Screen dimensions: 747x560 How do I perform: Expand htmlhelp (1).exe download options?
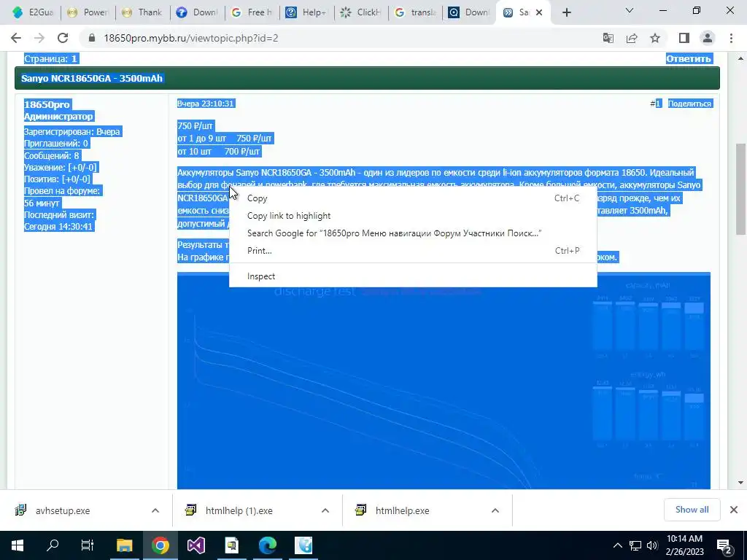325,510
